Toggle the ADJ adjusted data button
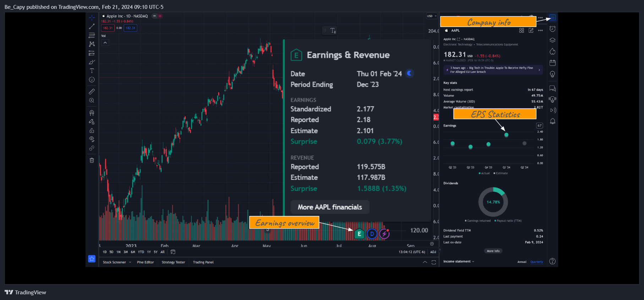The height and width of the screenshot is (300, 644). click(433, 252)
